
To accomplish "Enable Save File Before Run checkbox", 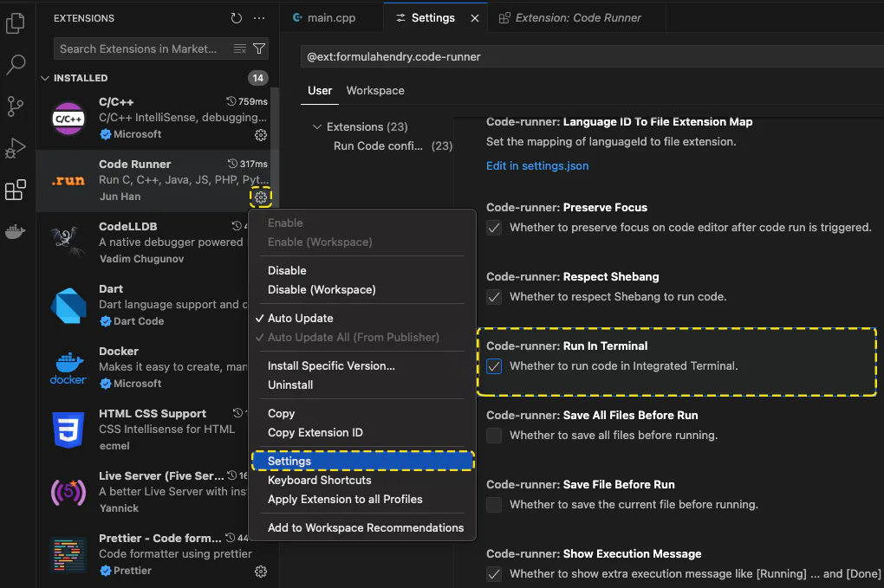I will 494,505.
